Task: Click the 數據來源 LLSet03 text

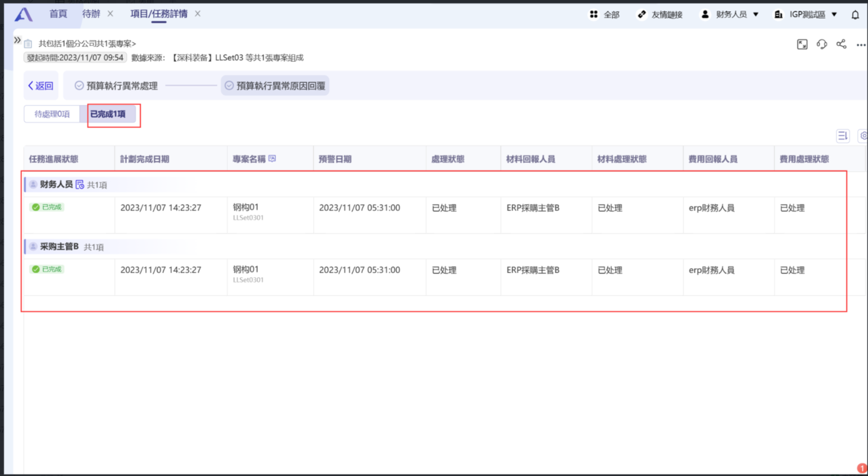Action: pos(217,57)
